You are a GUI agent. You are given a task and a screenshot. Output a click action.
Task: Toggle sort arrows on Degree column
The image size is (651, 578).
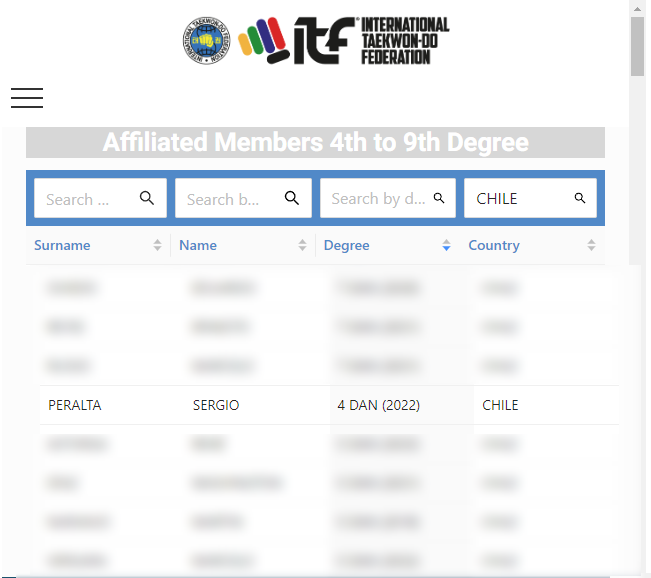pos(446,245)
